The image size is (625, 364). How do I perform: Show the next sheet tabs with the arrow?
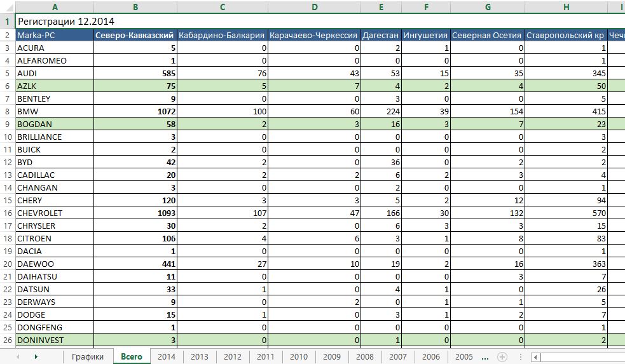[36, 357]
